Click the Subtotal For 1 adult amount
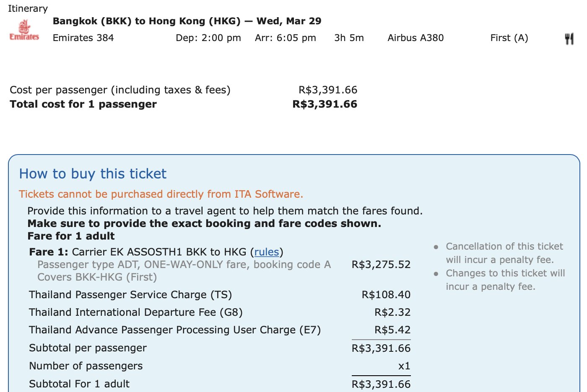The image size is (587, 392). (381, 384)
